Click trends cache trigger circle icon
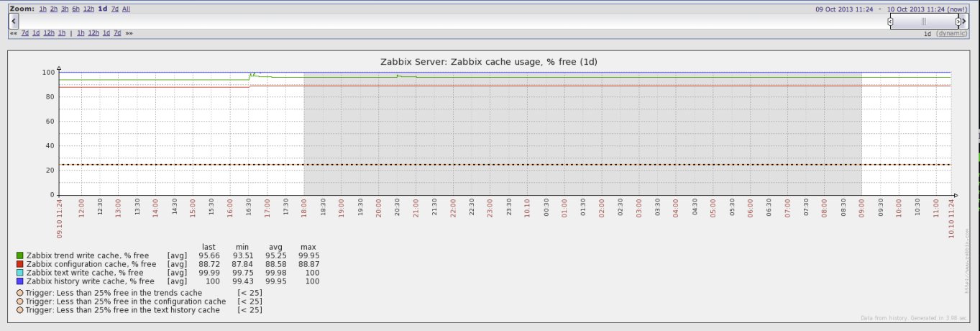The width and height of the screenshot is (980, 331). (19, 293)
